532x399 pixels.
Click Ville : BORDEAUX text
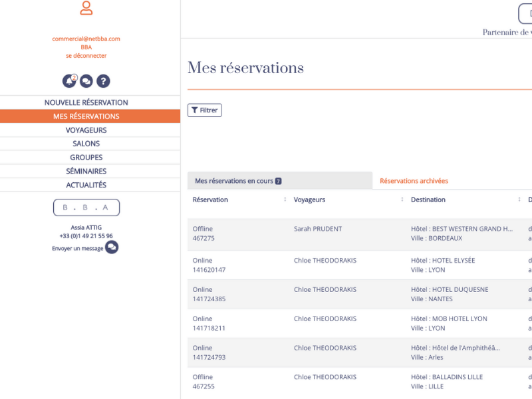click(436, 238)
